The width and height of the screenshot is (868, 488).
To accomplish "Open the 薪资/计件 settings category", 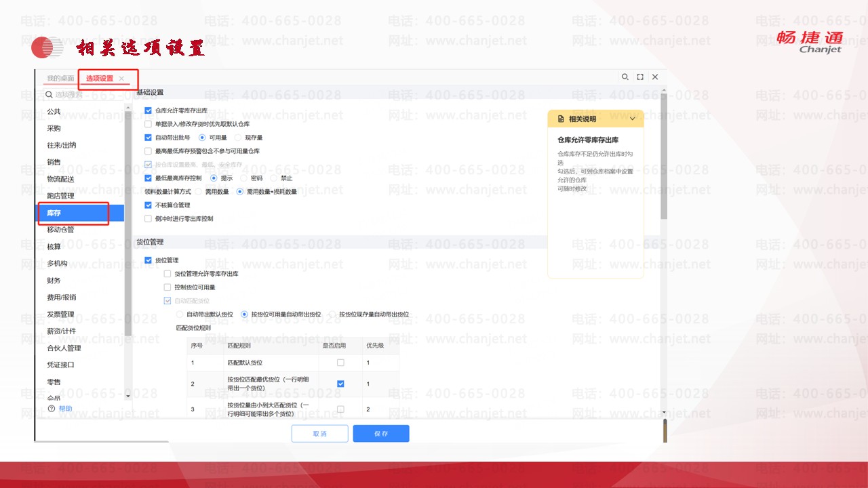I will click(x=62, y=331).
